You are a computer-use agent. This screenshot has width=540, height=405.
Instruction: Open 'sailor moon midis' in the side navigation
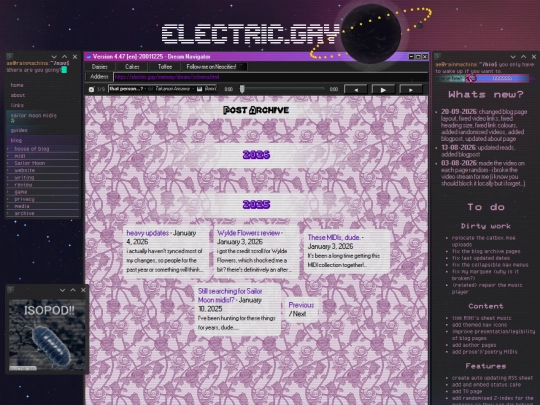coord(34,116)
